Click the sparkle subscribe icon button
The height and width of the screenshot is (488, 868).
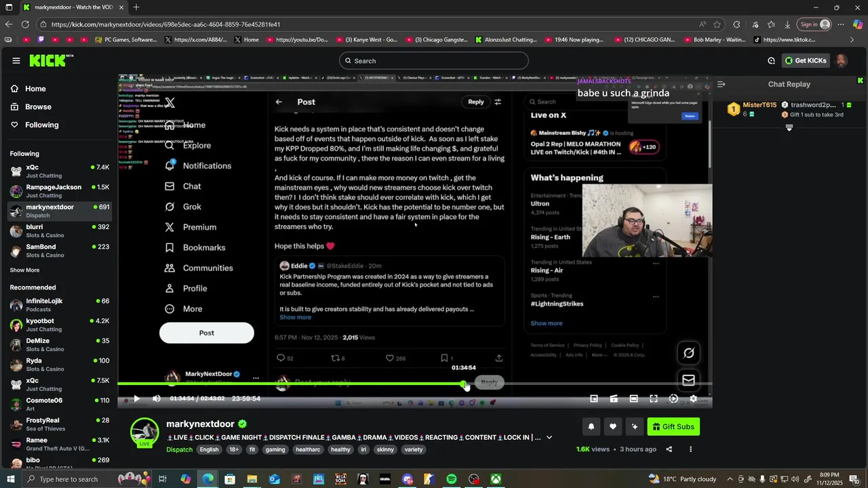pyautogui.click(x=635, y=426)
